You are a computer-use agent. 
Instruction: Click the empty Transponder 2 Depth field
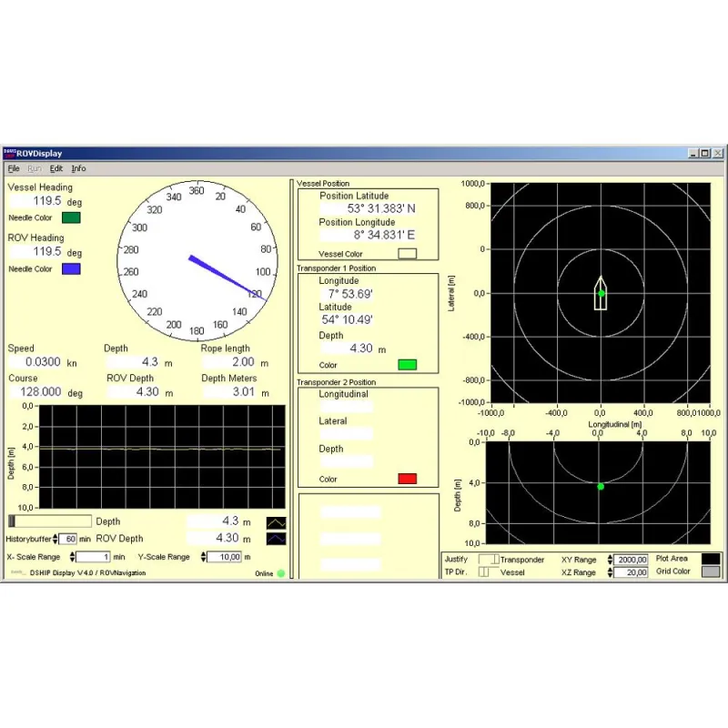(347, 461)
